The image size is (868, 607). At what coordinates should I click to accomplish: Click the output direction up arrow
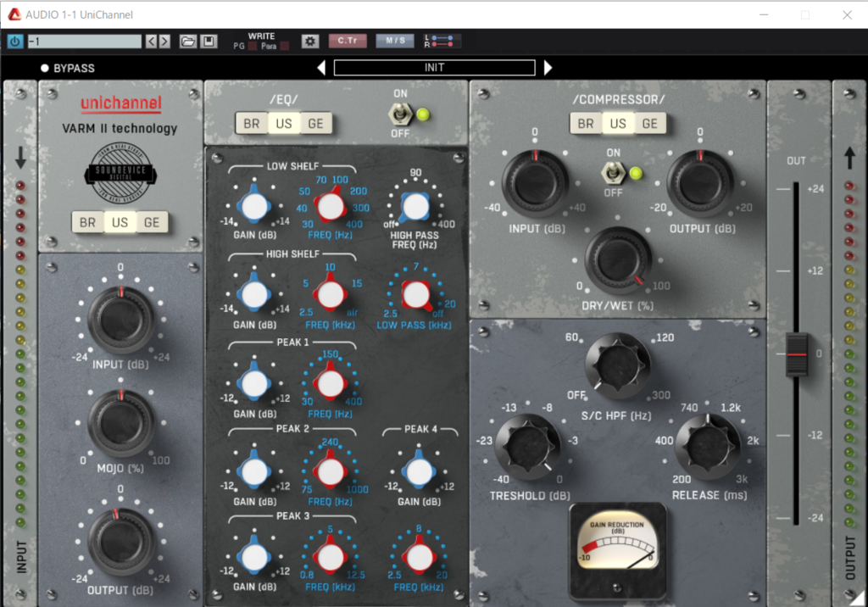point(849,158)
